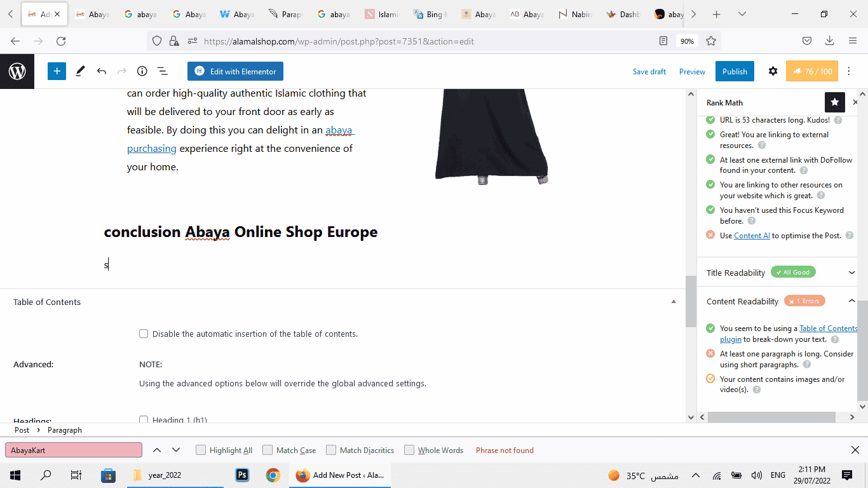The width and height of the screenshot is (868, 488).
Task: Enable Match Diacritics option
Action: pyautogui.click(x=331, y=450)
